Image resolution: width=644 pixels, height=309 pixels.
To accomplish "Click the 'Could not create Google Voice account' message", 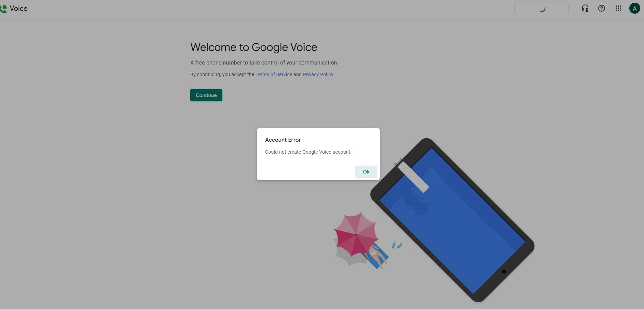I will (x=308, y=152).
